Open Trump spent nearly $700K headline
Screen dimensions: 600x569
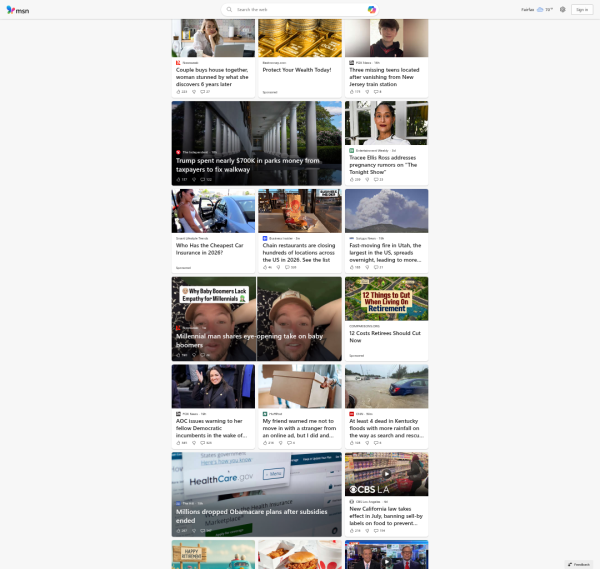248,165
